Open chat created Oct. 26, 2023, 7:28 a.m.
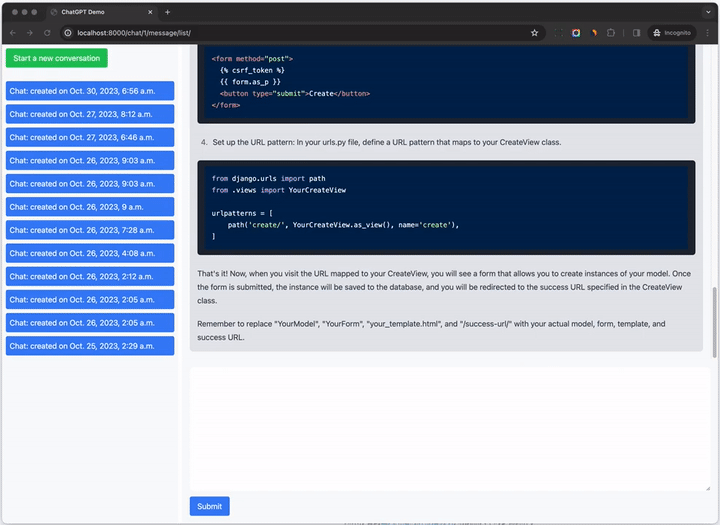Screen dimensions: 720x525 [x=90, y=230]
